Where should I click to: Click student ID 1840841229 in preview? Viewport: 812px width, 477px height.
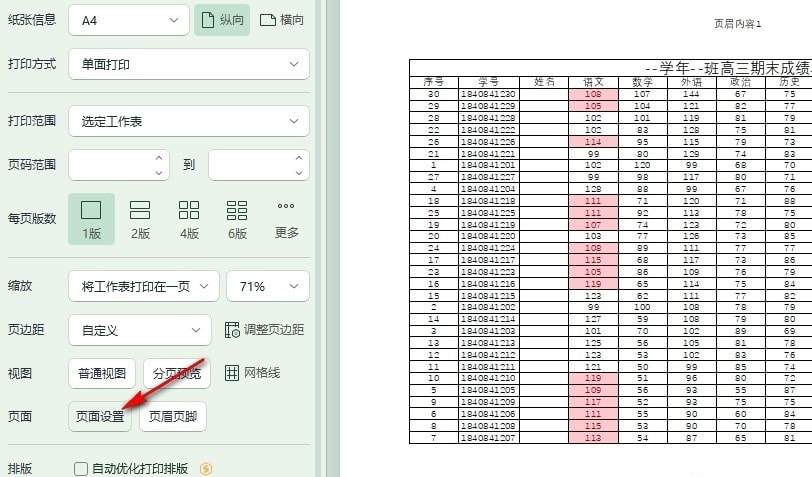click(x=488, y=106)
